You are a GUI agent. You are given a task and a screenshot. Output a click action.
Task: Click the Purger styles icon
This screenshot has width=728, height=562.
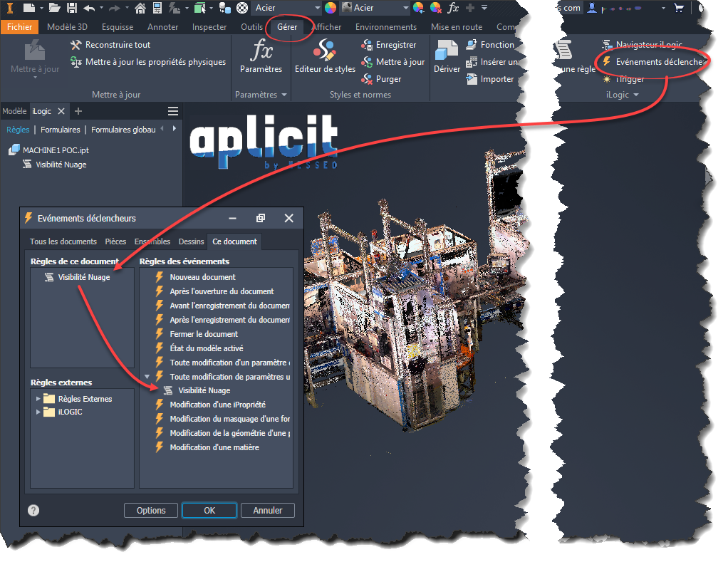[368, 79]
